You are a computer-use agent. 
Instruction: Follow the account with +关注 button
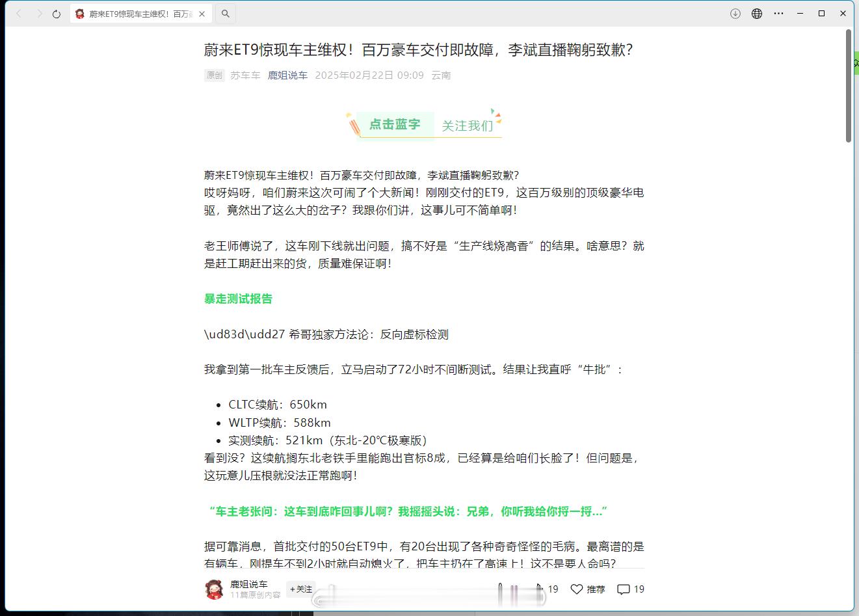click(x=301, y=589)
